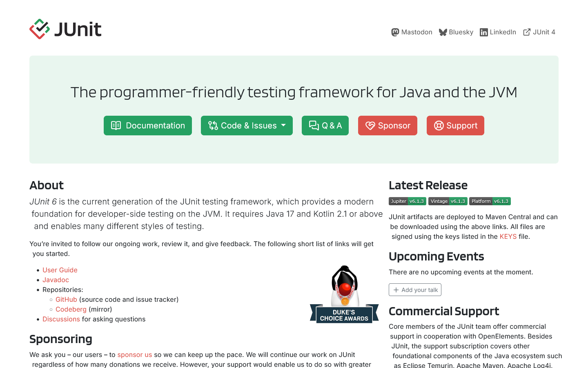Click the Mastodon icon in header
This screenshot has height=368, width=588.
(x=395, y=32)
